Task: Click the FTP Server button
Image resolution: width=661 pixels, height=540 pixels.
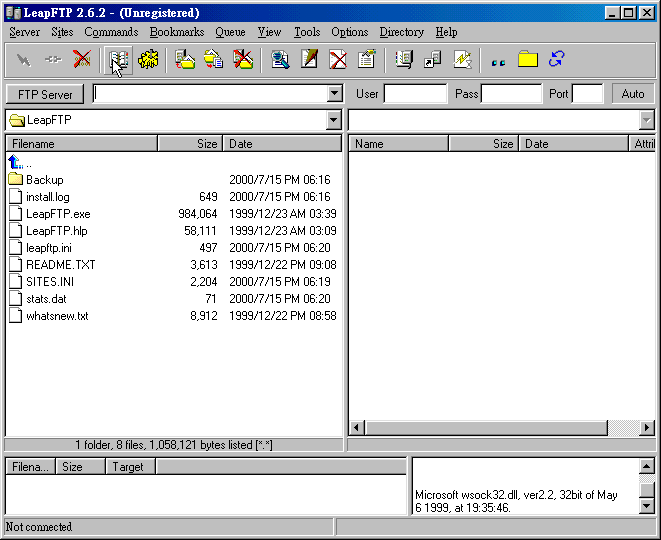Action: 45,94
